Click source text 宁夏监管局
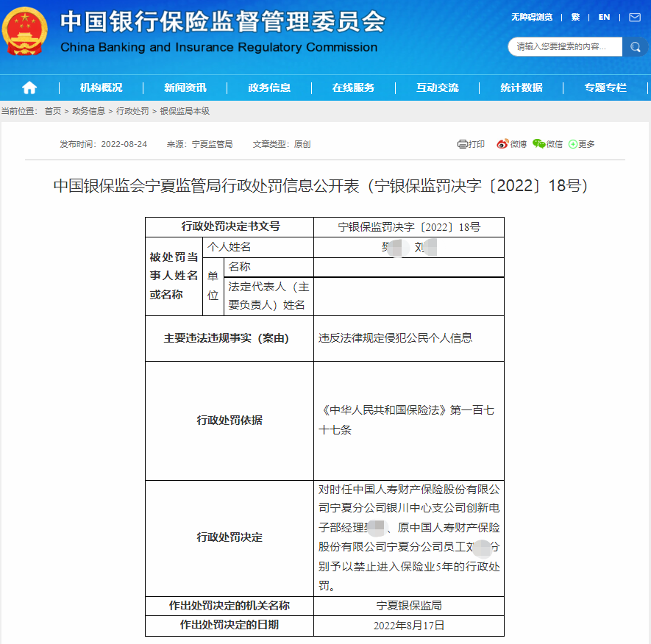Screen dimensions: 651x644 pos(212,144)
